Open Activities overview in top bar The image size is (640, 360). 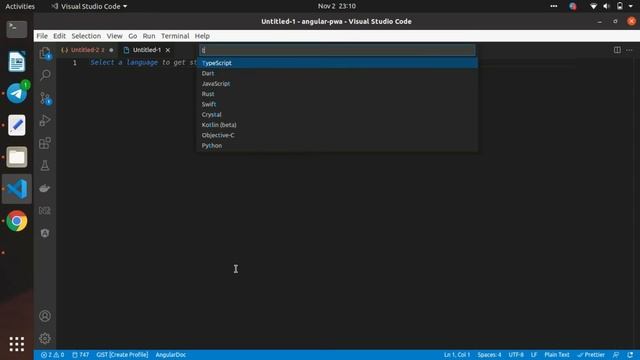point(20,6)
